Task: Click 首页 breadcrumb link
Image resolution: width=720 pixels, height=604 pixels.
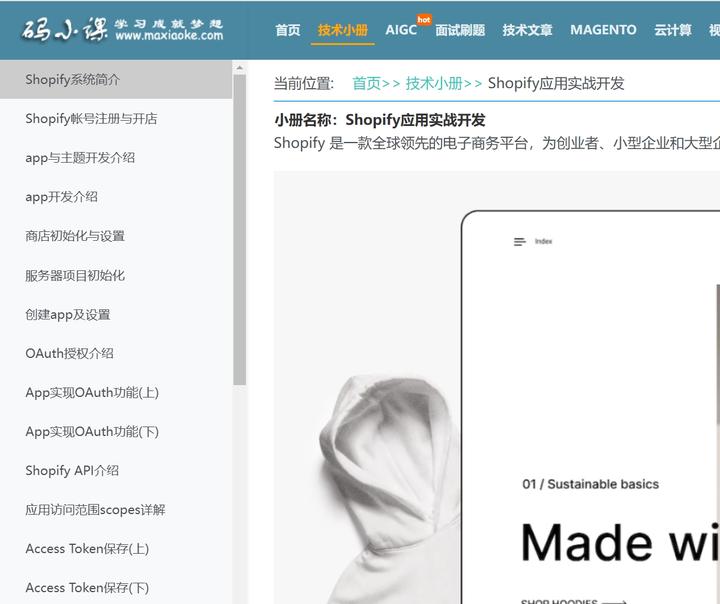Action: point(366,84)
